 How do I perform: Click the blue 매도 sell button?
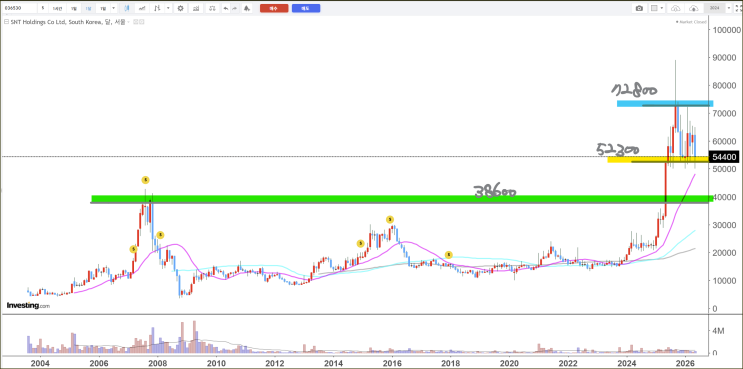(x=306, y=8)
